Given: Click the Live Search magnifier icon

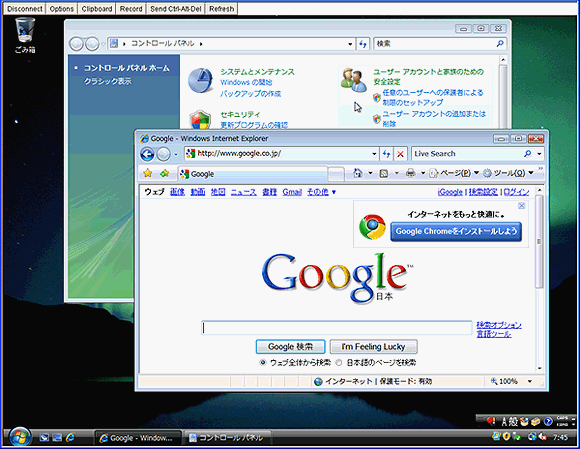Looking at the screenshot, I should 527,153.
